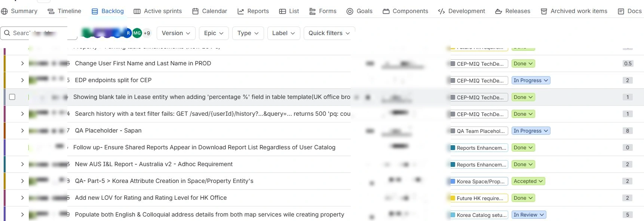Open the Archived work items tab

(574, 11)
